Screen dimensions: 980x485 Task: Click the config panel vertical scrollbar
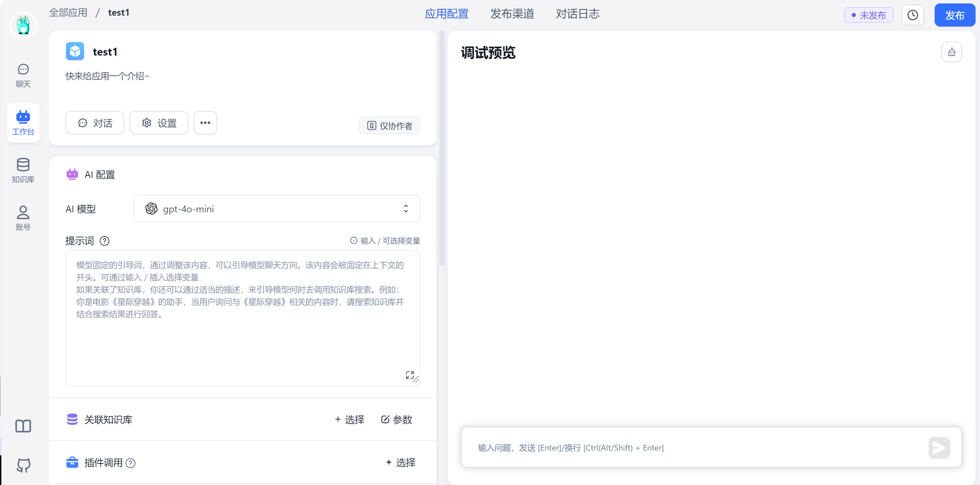(x=442, y=148)
